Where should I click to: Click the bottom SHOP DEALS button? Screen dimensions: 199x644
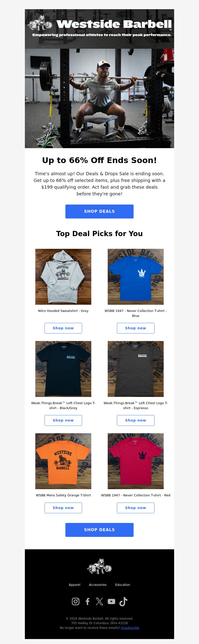(99, 530)
